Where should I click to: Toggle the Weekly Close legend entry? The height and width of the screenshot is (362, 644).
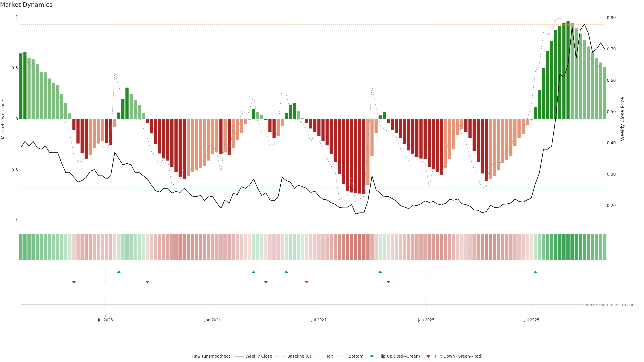point(258,356)
